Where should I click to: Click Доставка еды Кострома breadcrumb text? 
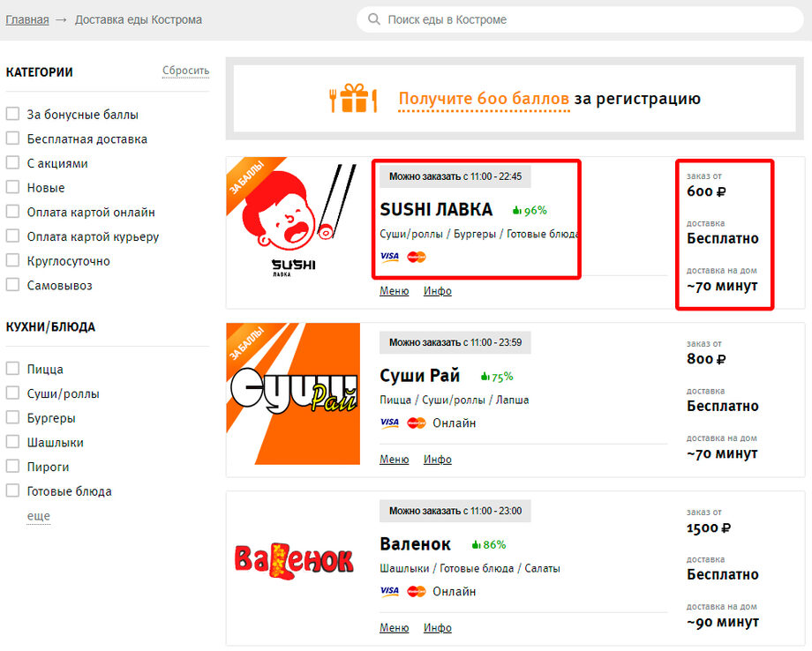pos(139,19)
